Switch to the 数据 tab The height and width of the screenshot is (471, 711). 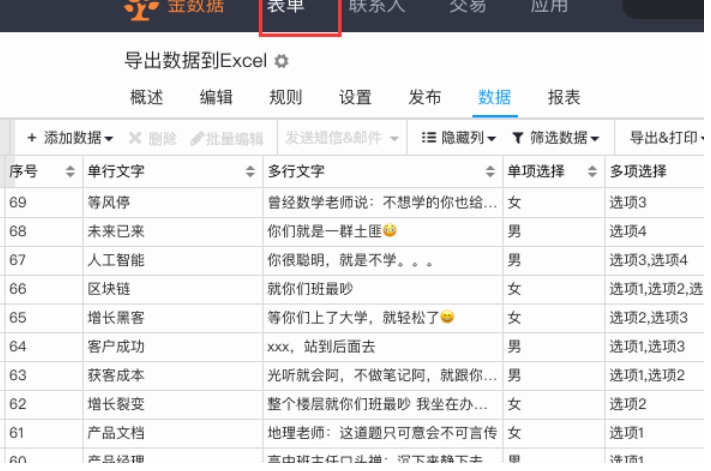click(x=495, y=97)
